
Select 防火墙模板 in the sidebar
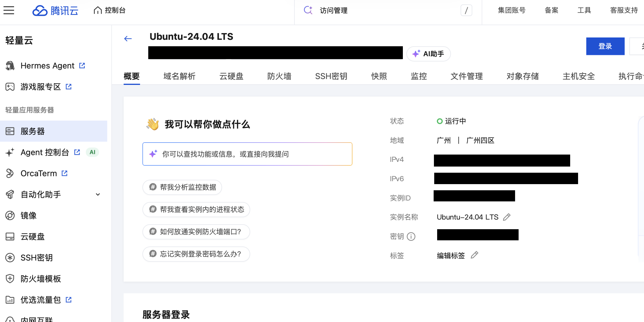(54, 279)
